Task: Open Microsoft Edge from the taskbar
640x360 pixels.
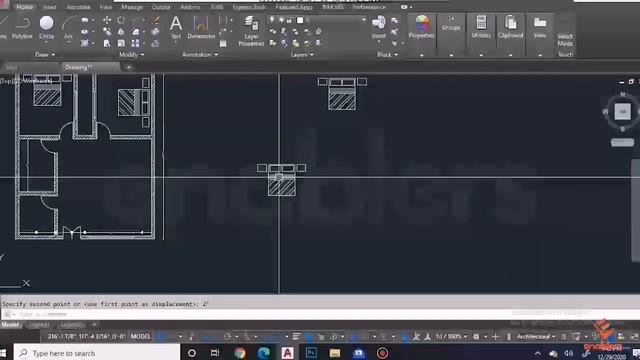Action: tap(264, 353)
